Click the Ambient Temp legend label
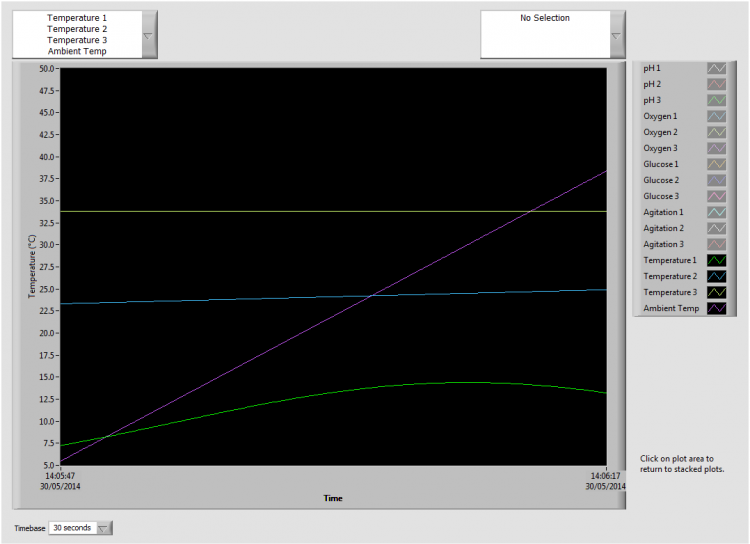This screenshot has width=750, height=544. (x=671, y=309)
